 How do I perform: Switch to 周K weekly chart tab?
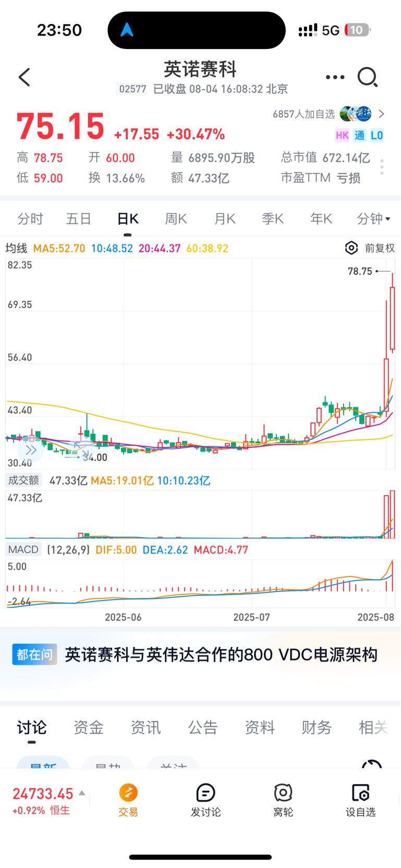(176, 219)
